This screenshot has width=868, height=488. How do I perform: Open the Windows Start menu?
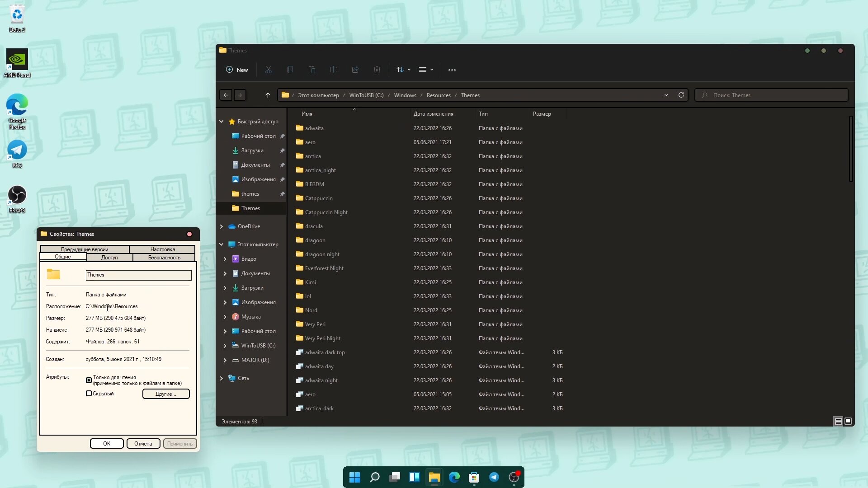tap(355, 477)
